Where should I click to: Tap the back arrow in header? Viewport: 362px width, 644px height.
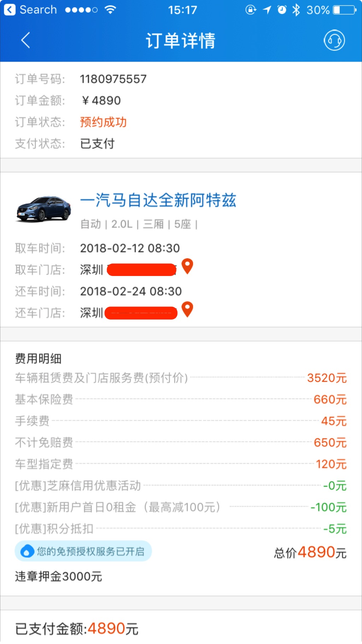point(25,40)
